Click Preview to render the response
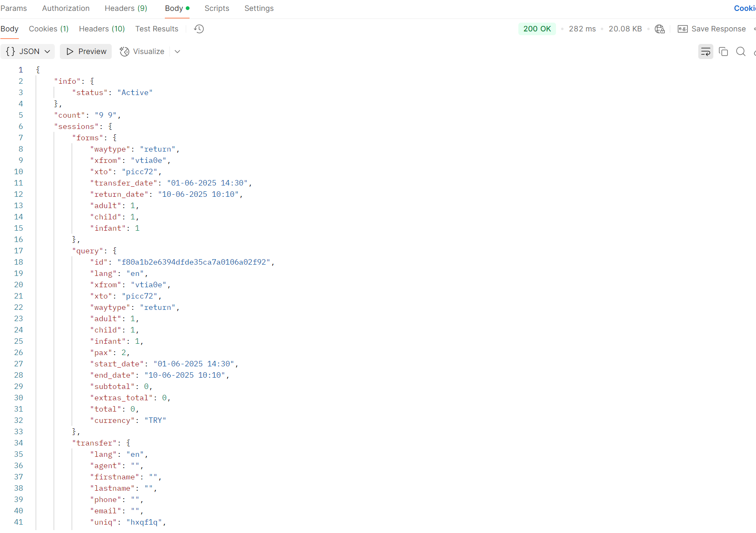 click(x=86, y=51)
